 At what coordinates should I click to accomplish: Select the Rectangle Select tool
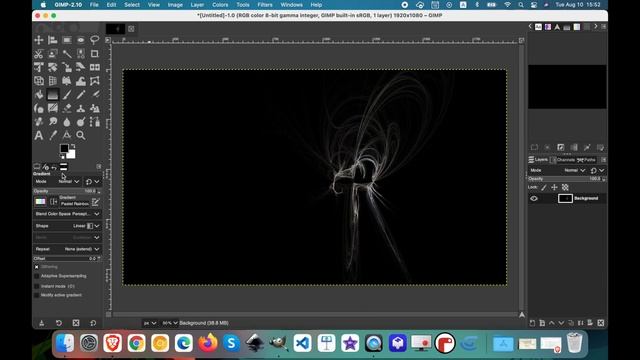tap(67, 40)
